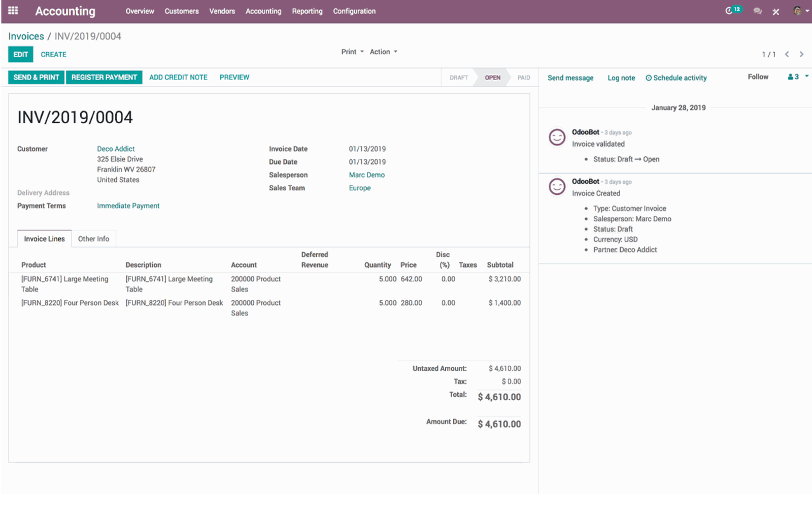Click the '$ 3,210.00' subtotal cell
The image size is (812, 526).
[504, 279]
